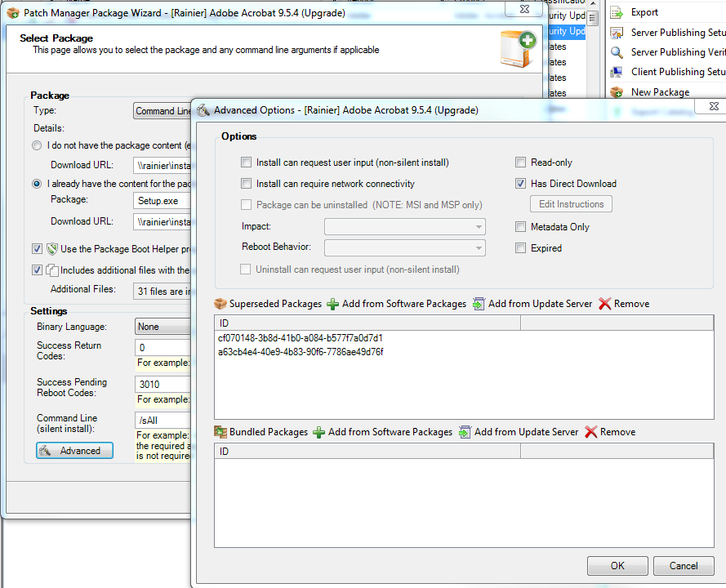
Task: Toggle the Read-only checkbox
Action: pos(520,163)
